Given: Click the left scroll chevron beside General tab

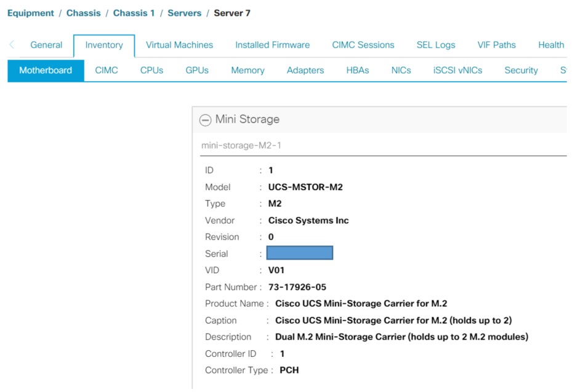Looking at the screenshot, I should click(11, 44).
